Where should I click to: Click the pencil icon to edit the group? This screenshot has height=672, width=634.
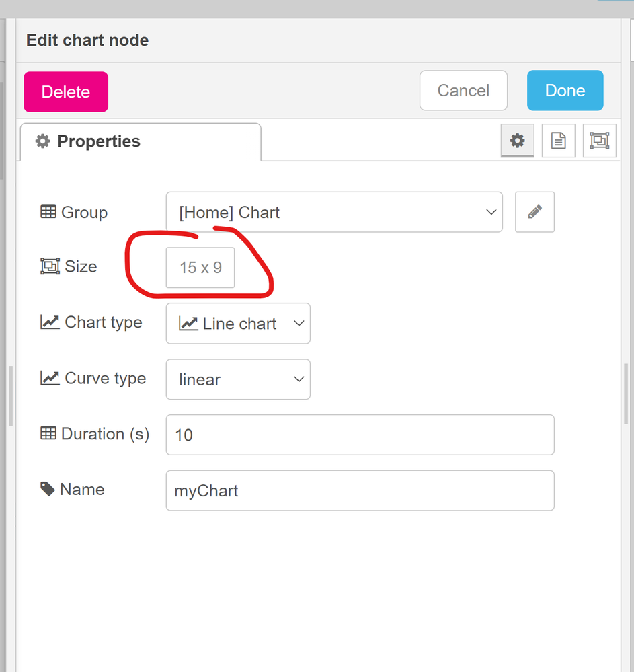click(x=534, y=212)
